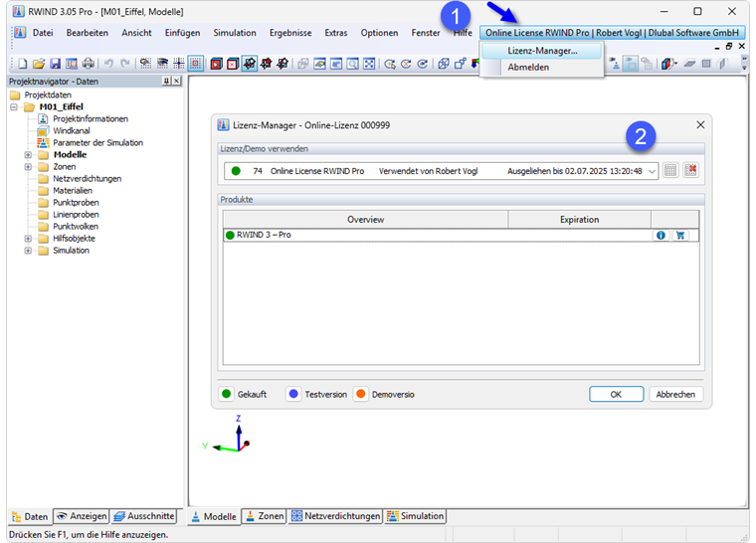Select Materialien folder in navigator tree
This screenshot has width=756, height=543.
(x=73, y=191)
